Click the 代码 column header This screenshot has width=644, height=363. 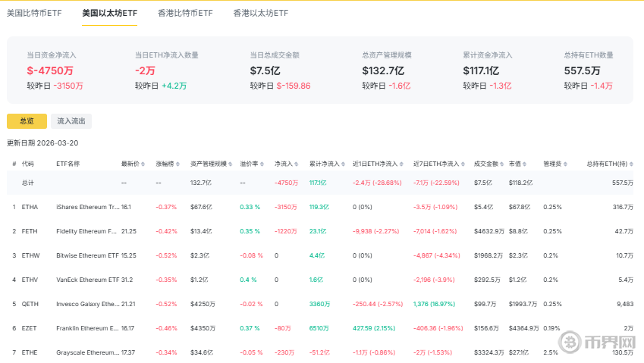point(28,164)
